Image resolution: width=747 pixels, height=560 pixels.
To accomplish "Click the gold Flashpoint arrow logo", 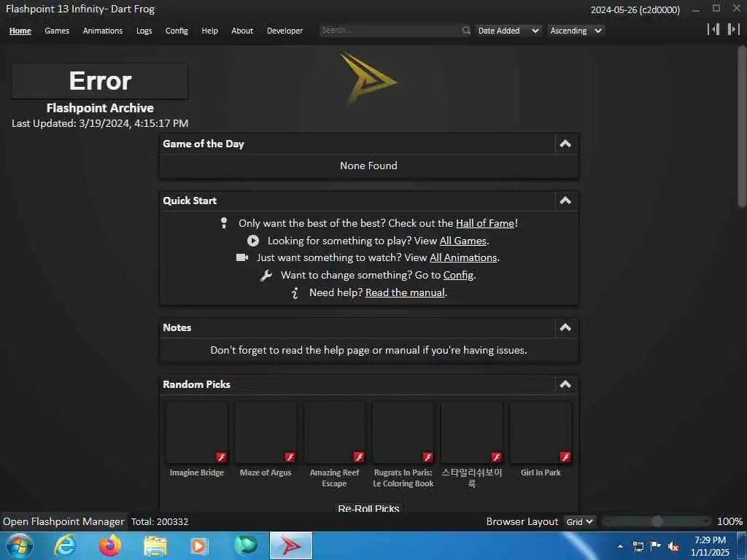I will 368,79.
